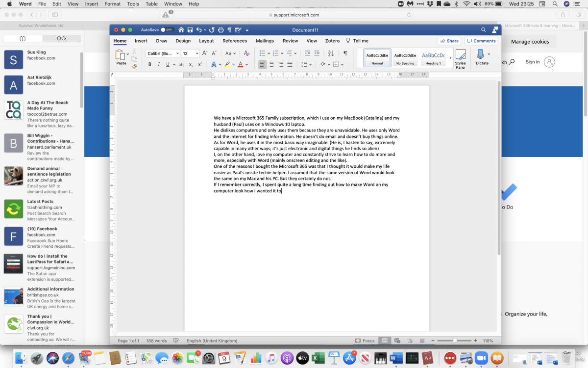Screen dimensions: 588x368
Task: Click Manage cookies in Safari window
Action: tap(530, 42)
